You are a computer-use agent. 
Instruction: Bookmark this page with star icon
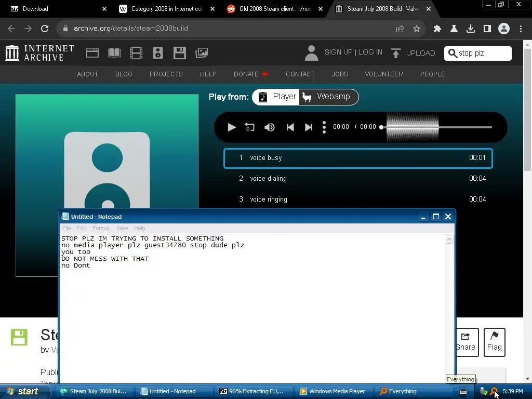(417, 29)
